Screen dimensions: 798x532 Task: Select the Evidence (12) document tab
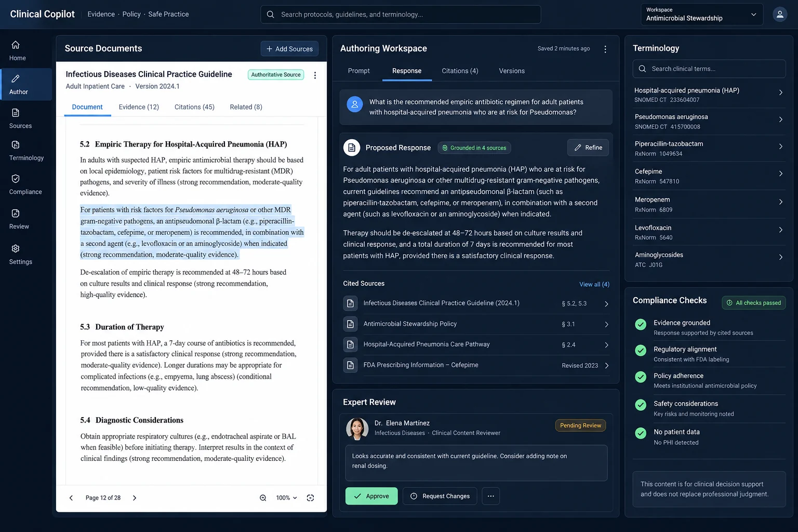pyautogui.click(x=139, y=107)
